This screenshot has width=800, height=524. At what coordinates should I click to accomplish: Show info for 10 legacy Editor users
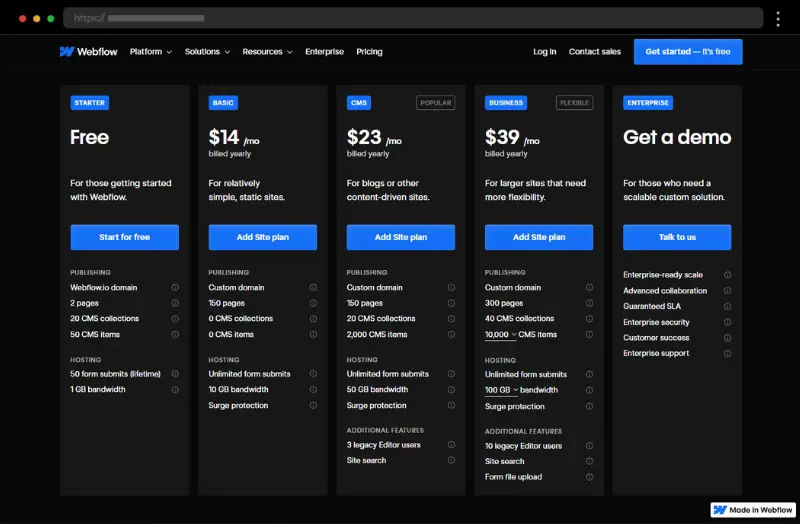[x=589, y=446]
